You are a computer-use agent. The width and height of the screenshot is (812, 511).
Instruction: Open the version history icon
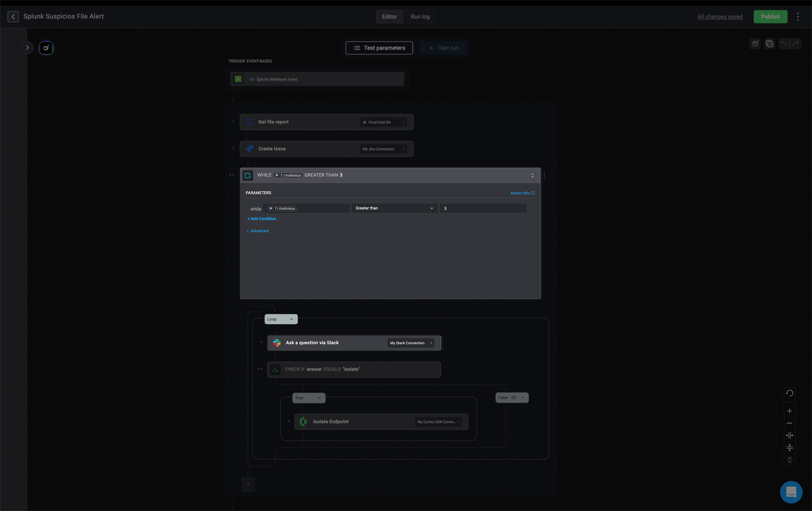(x=755, y=44)
